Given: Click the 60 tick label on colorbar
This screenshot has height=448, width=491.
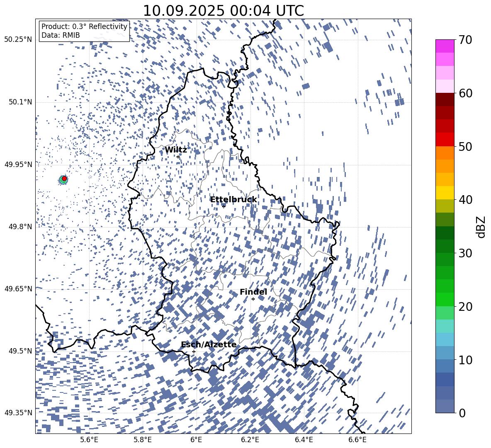Looking at the screenshot, I should (465, 93).
